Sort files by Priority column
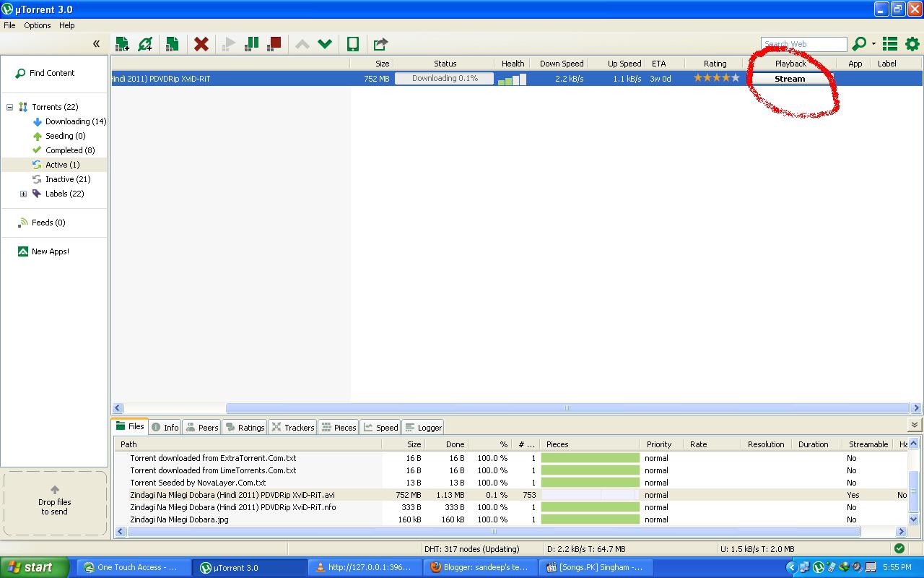 662,444
